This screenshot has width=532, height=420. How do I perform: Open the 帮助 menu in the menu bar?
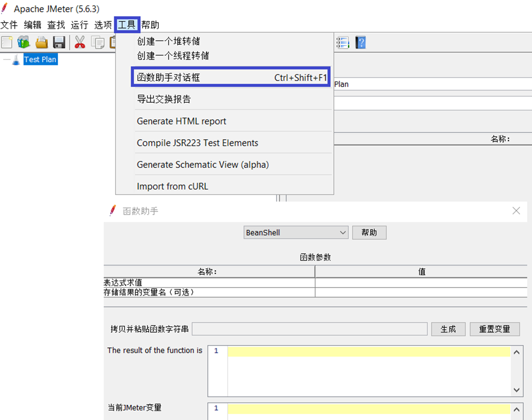[x=150, y=25]
